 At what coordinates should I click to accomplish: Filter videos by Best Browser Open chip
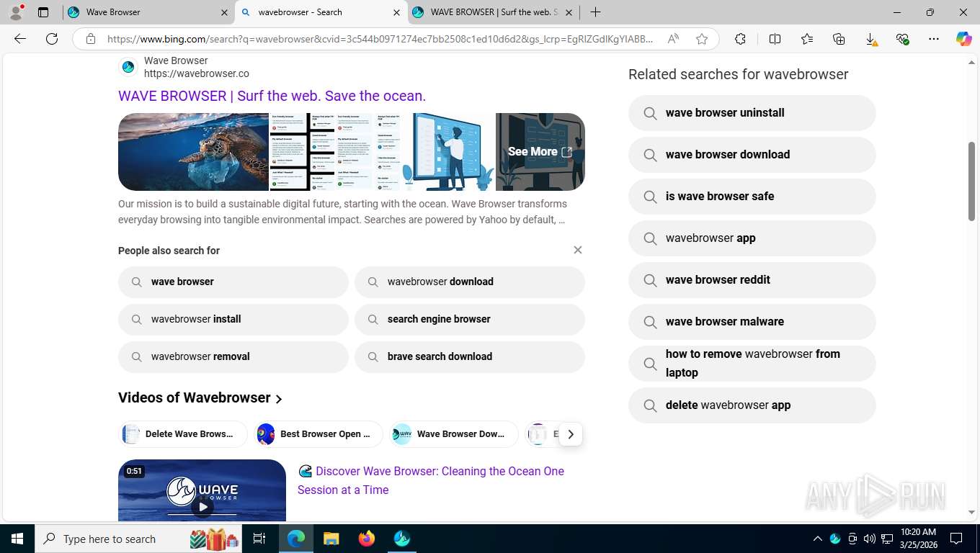[318, 434]
